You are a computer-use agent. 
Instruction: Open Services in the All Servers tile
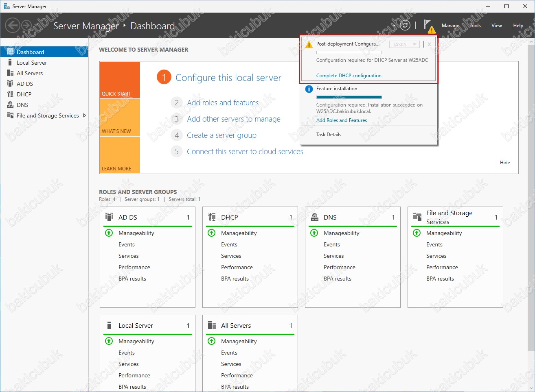(231, 364)
